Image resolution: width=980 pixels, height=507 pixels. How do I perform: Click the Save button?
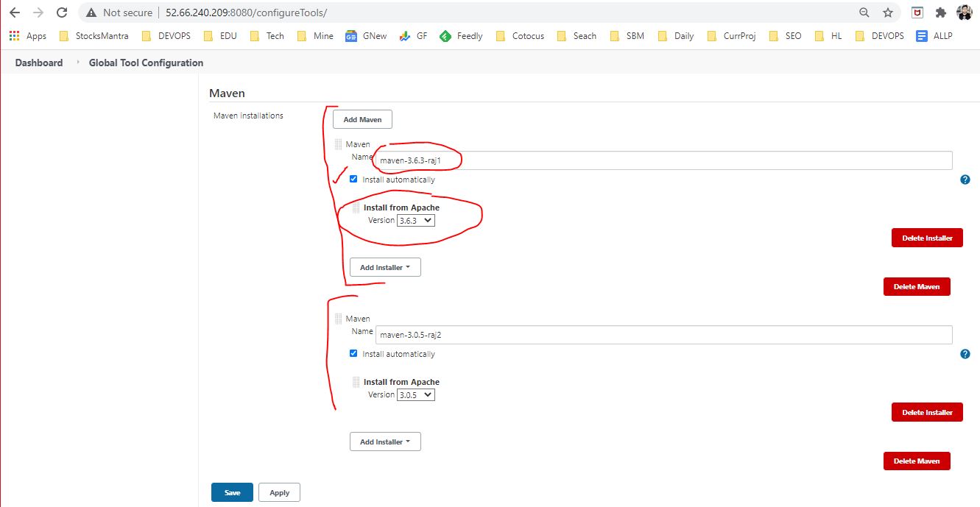tap(232, 492)
